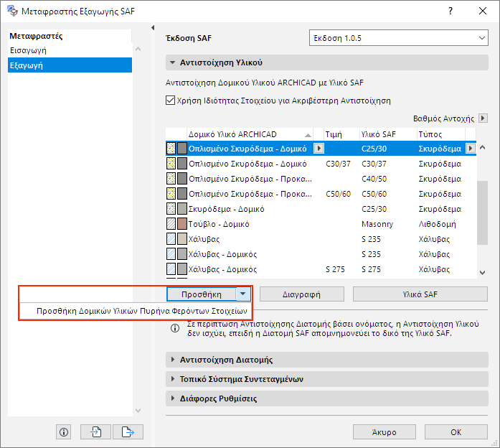Image resolution: width=500 pixels, height=448 pixels.
Task: Select the Εισαγωγή translator item
Action: tap(70, 50)
